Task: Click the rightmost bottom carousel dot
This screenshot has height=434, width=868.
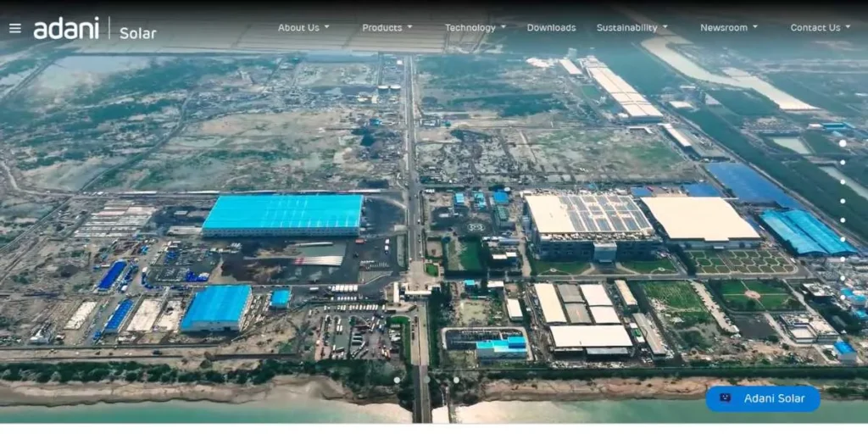Action: 456,380
